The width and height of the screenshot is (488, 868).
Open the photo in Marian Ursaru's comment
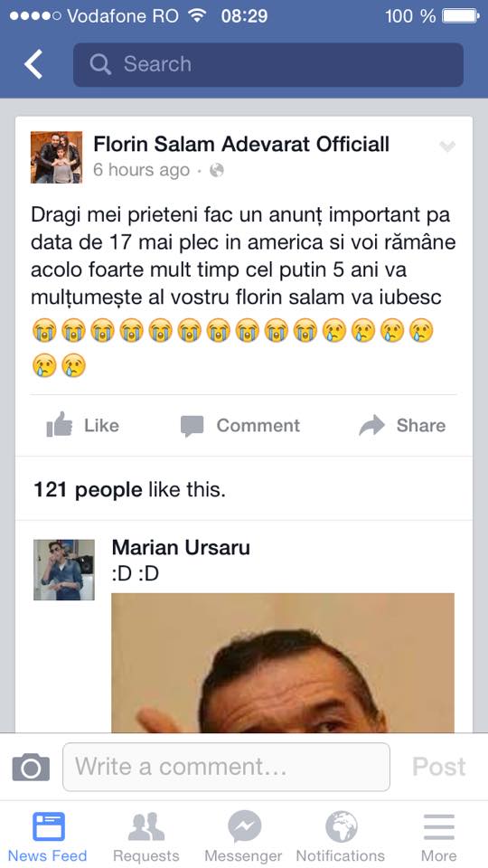point(283,663)
